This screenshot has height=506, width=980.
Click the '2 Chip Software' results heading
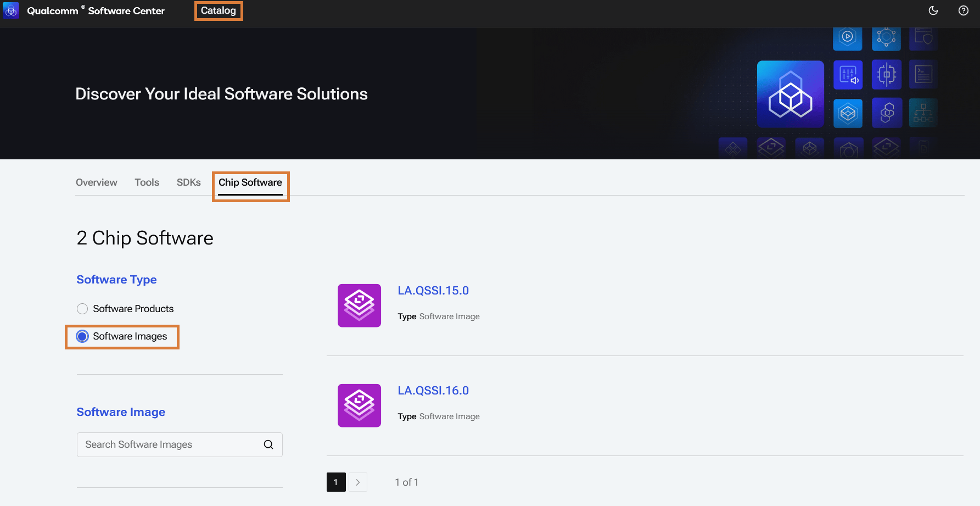tap(145, 238)
